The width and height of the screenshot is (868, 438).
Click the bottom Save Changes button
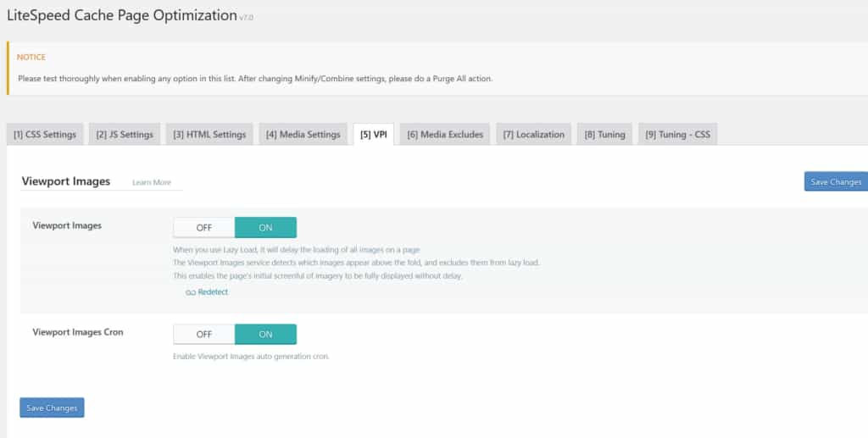click(x=52, y=408)
